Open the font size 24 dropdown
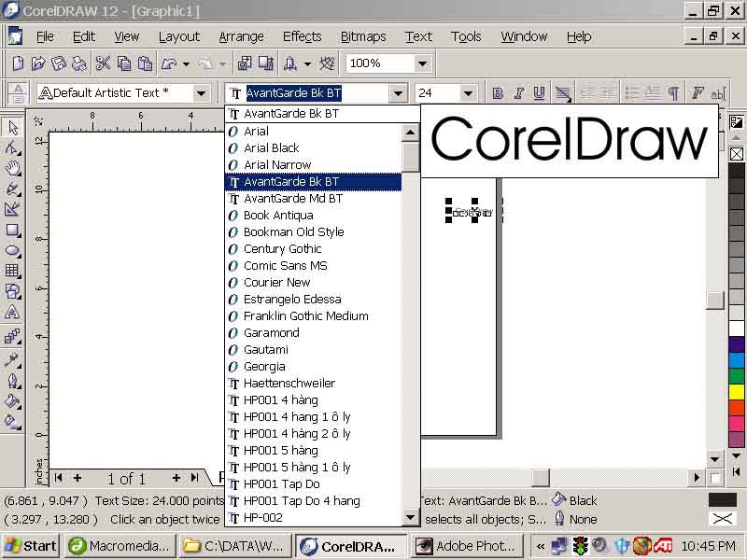The height and width of the screenshot is (560, 747). tap(468, 93)
